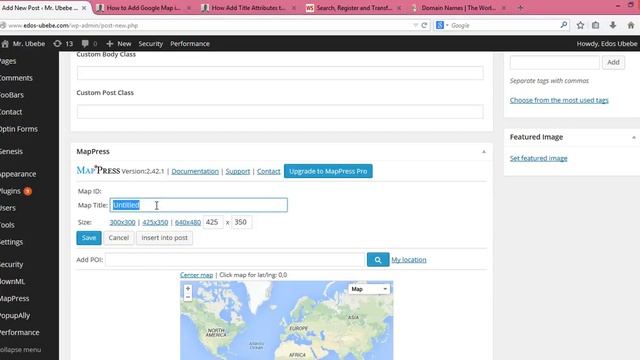The height and width of the screenshot is (360, 640).
Task: Open MapPress in the sidebar
Action: pos(15,298)
